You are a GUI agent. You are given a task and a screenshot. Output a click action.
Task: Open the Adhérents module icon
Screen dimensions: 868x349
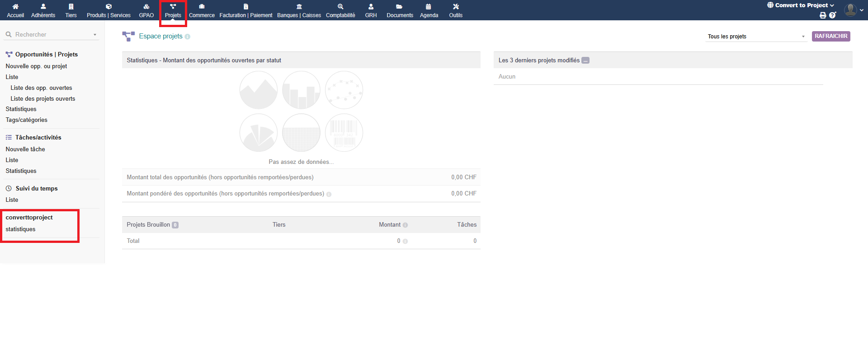pyautogui.click(x=43, y=7)
